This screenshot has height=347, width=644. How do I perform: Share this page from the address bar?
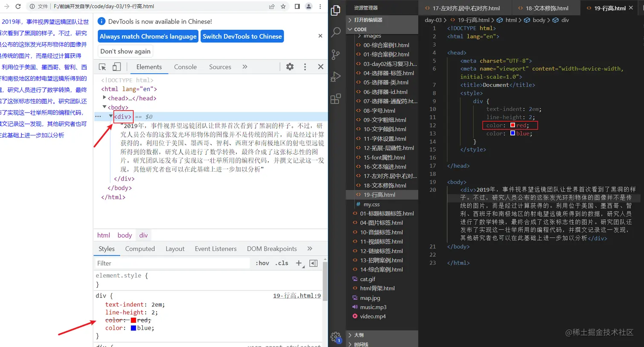click(272, 6)
